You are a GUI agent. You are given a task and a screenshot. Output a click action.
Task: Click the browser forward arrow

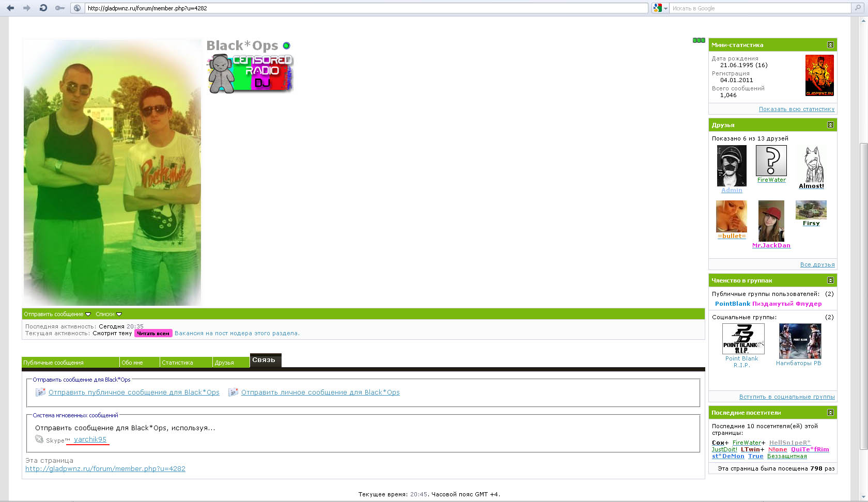pyautogui.click(x=27, y=8)
